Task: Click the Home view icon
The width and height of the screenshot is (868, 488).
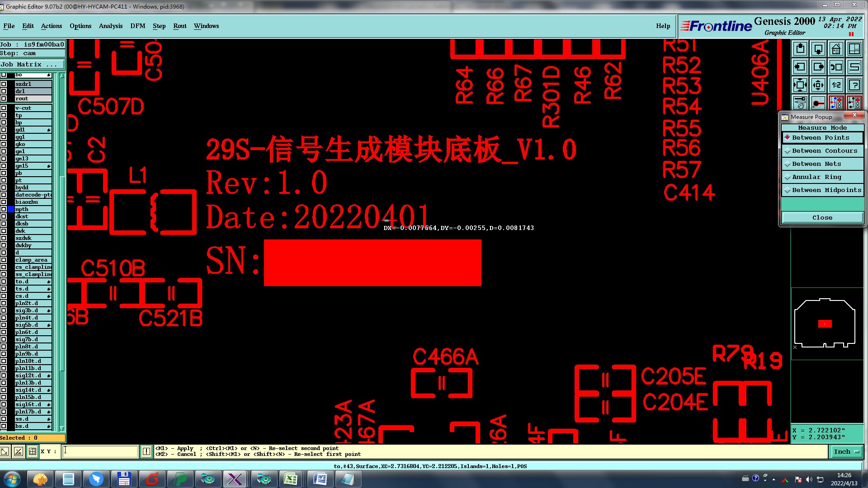Action: [836, 49]
